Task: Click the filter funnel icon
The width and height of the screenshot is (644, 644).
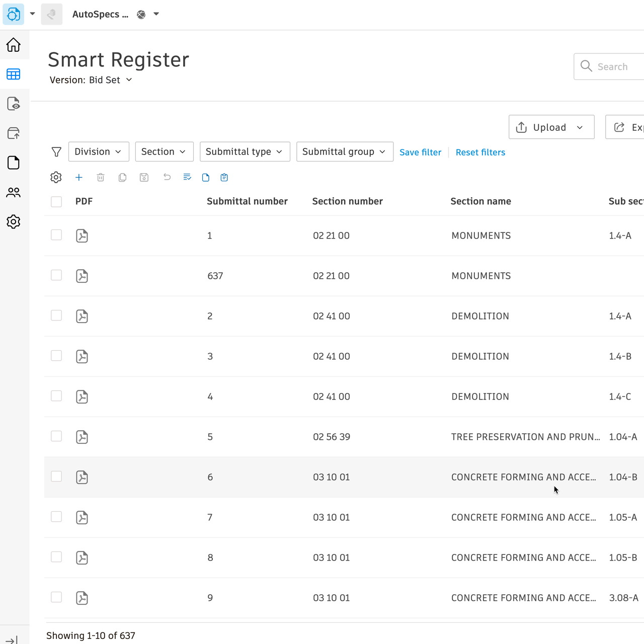Action: tap(56, 152)
